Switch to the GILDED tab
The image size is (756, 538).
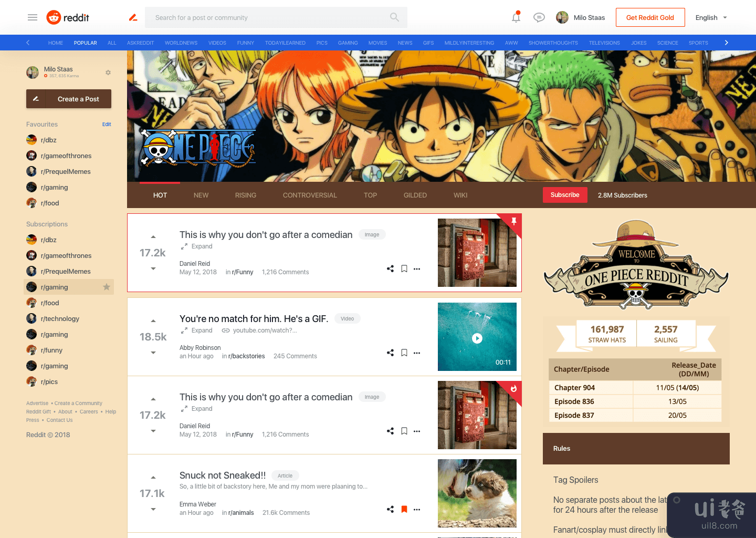point(415,195)
